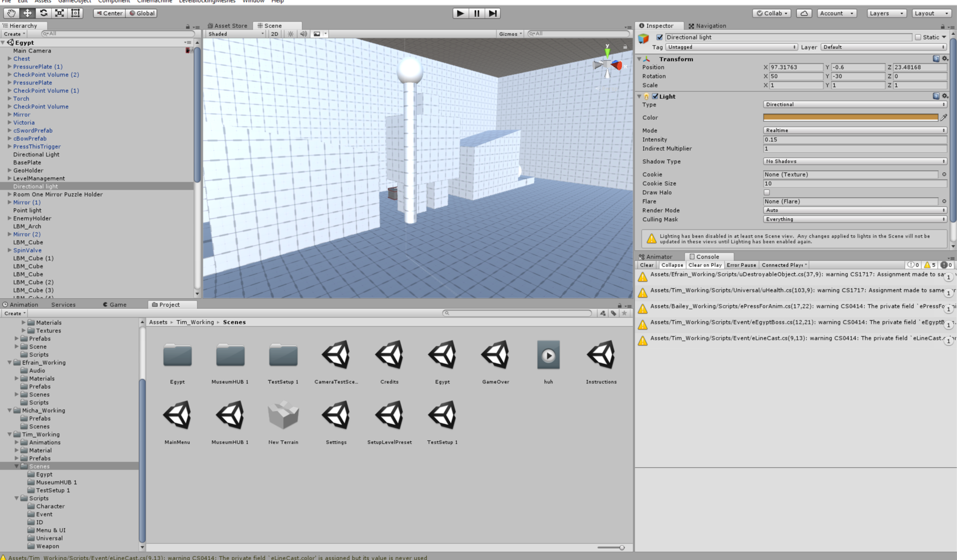Click the eyedropper next to Color

point(944,117)
